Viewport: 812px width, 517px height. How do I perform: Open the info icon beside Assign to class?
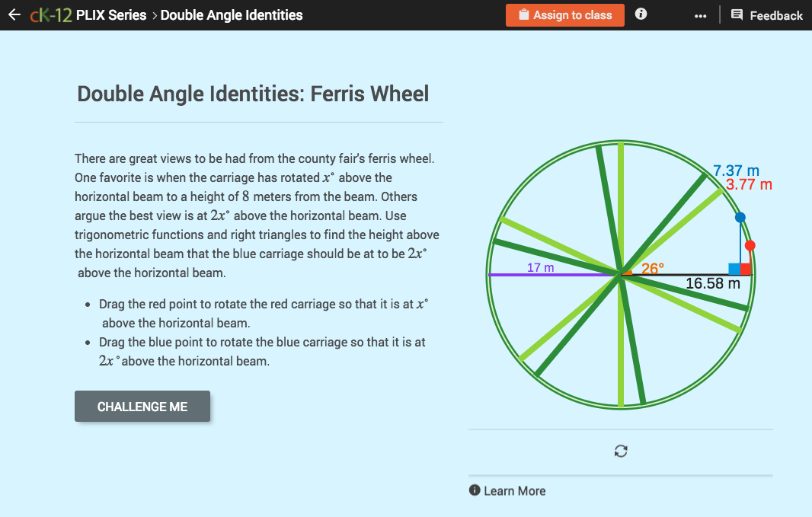(641, 14)
